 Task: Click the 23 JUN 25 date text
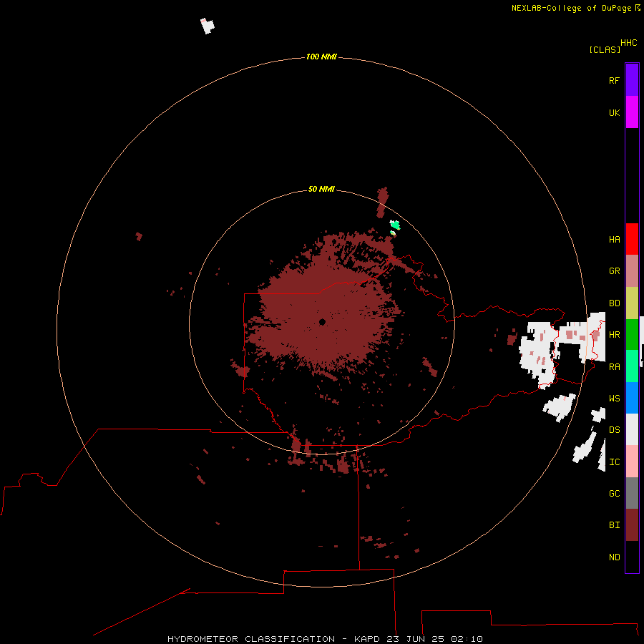coord(416,639)
